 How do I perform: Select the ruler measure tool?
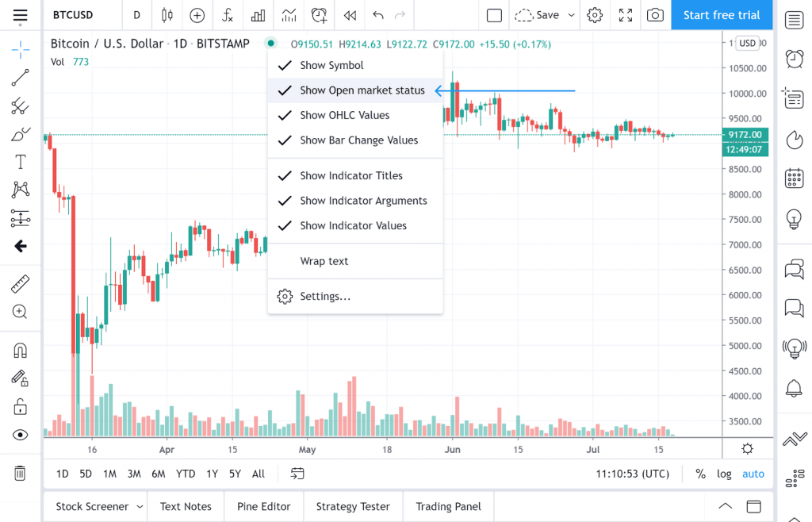[20, 284]
